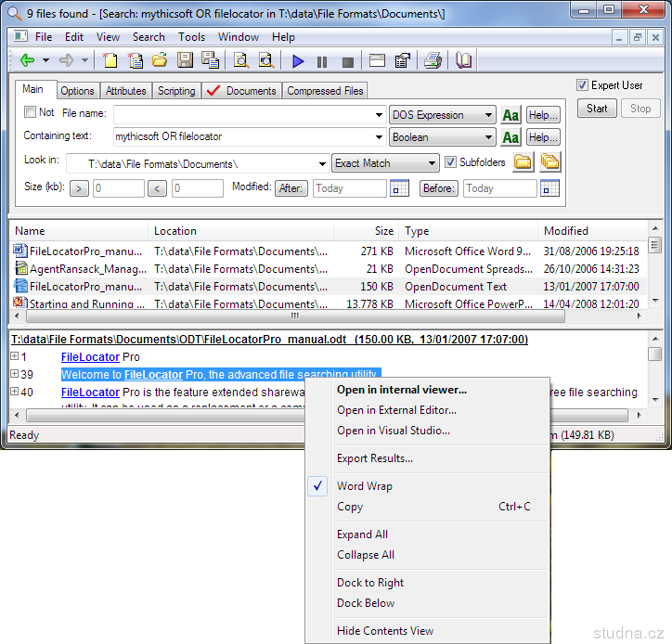Stop the search with square icon
The height and width of the screenshot is (644, 672).
coord(348,62)
